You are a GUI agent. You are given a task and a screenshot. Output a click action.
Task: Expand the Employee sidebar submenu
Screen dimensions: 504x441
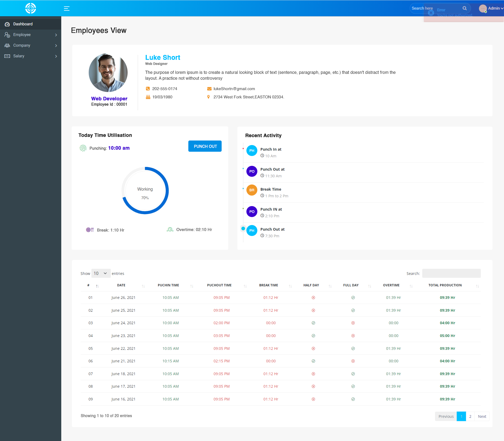(x=31, y=35)
